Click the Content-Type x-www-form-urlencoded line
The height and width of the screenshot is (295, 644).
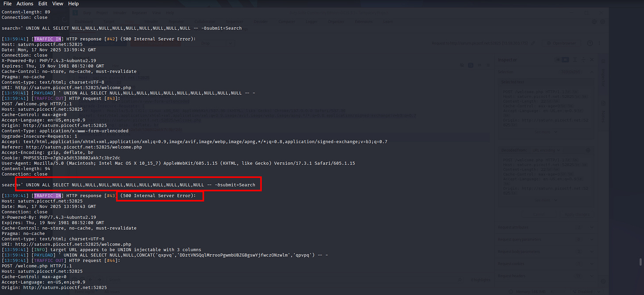[x=65, y=131]
